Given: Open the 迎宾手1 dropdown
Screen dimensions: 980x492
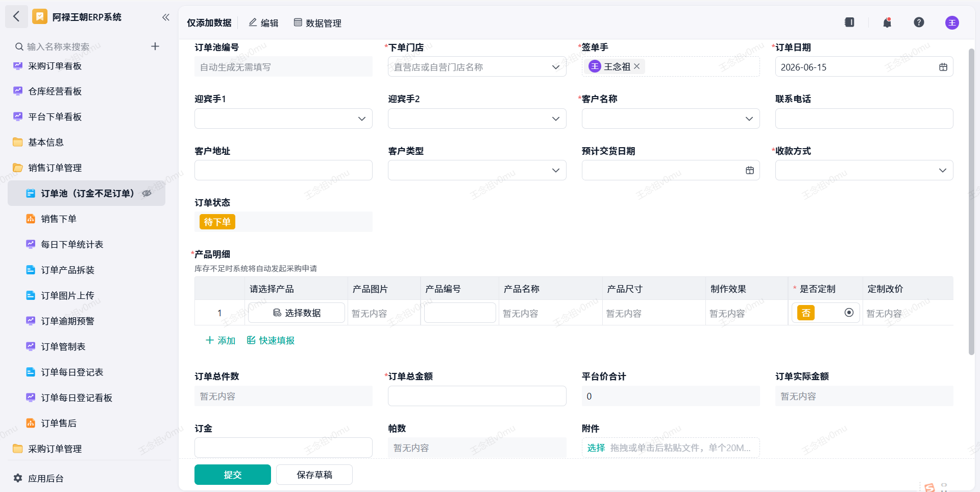Looking at the screenshot, I should (283, 119).
